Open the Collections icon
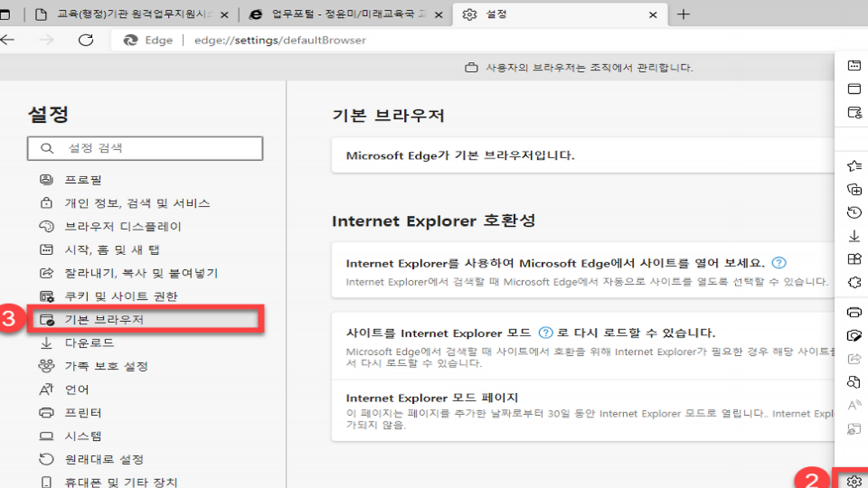Image resolution: width=868 pixels, height=488 pixels. pos(854,189)
